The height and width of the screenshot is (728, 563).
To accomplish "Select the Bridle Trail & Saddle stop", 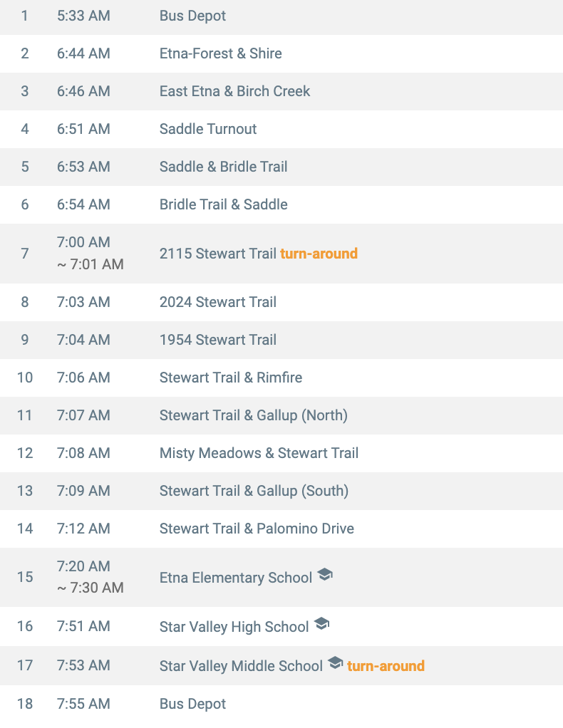I will (x=223, y=204).
